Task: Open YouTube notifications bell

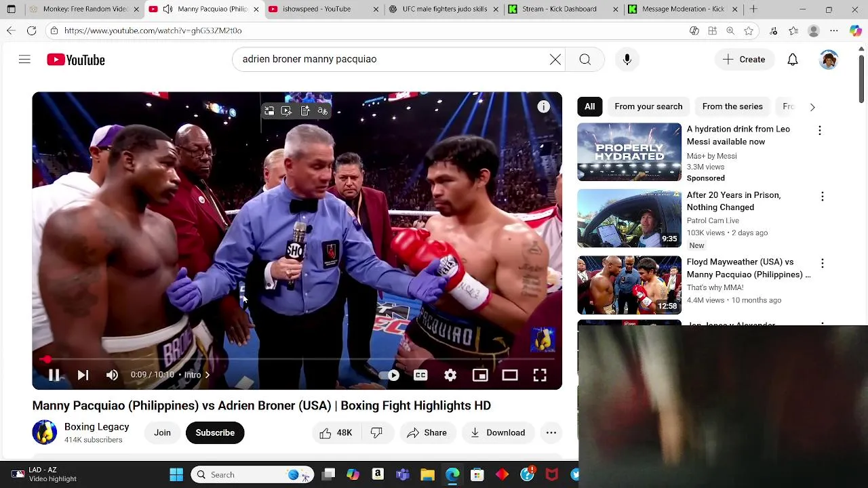Action: (793, 60)
